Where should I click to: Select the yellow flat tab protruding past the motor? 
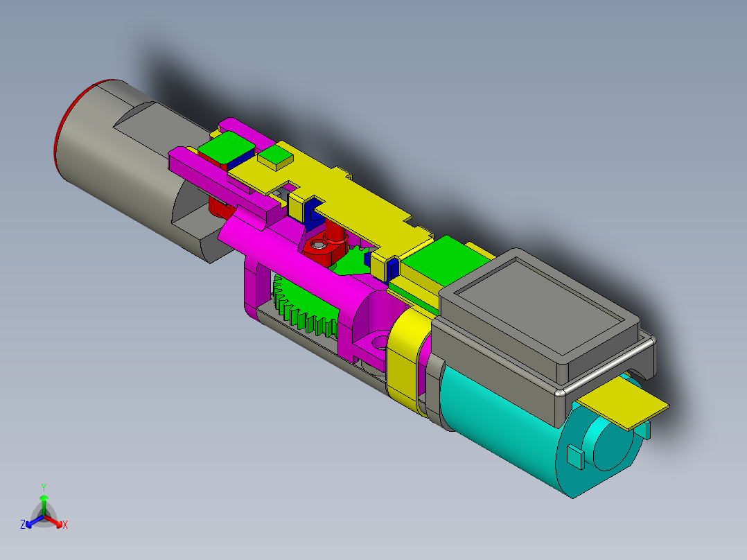pyautogui.click(x=624, y=403)
